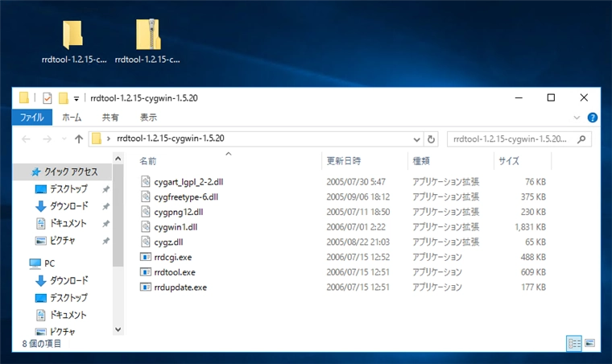612x364 pixels.
Task: Click the navigation pane scroll up arrow
Action: [x=118, y=159]
